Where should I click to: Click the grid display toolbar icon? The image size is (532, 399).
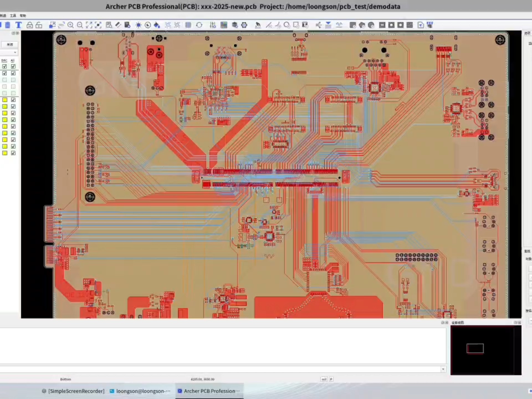188,25
